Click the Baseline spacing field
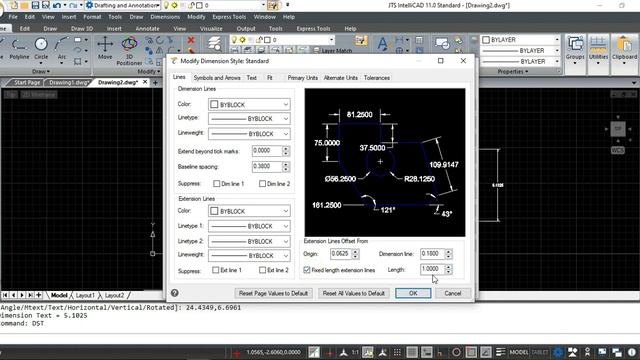This screenshot has height=360, width=640. point(267,167)
